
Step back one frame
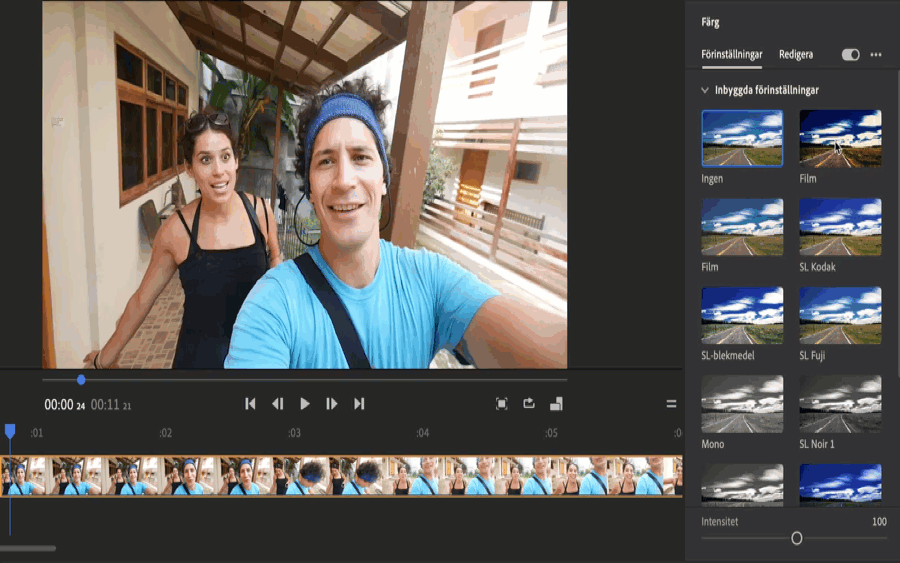tap(278, 404)
